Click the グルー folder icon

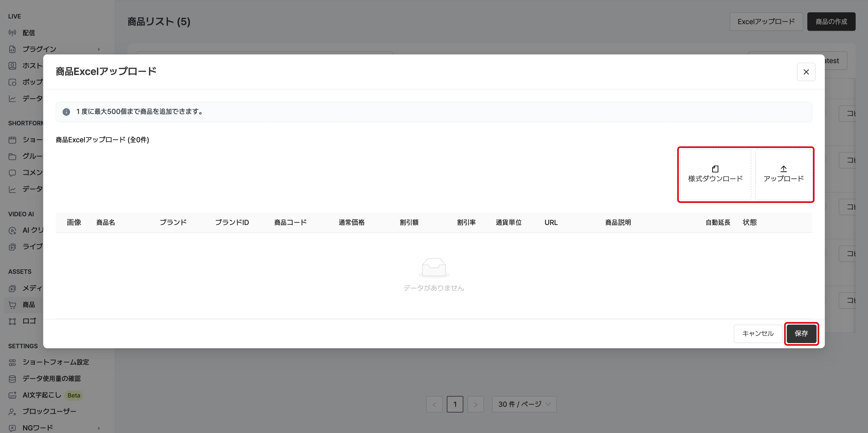[12, 156]
